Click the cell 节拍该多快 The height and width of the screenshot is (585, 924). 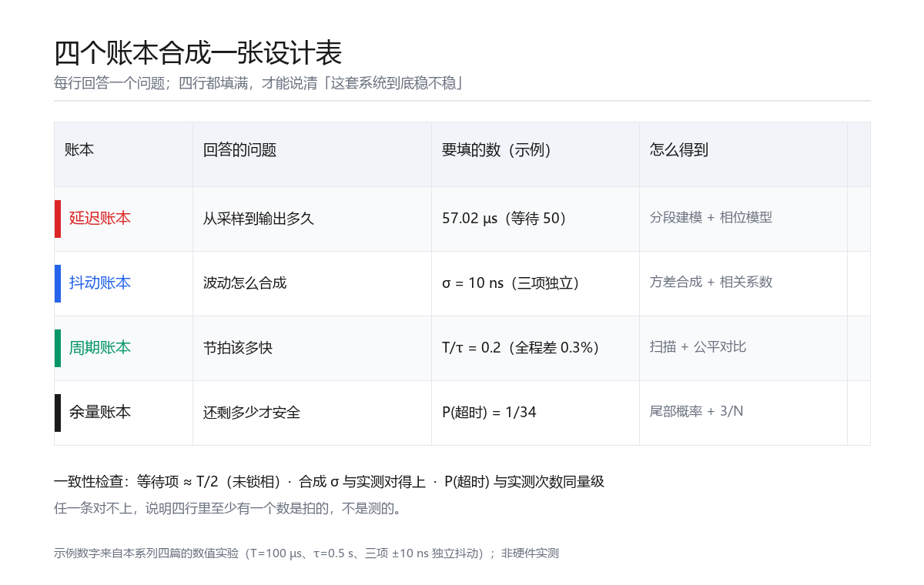pos(238,348)
